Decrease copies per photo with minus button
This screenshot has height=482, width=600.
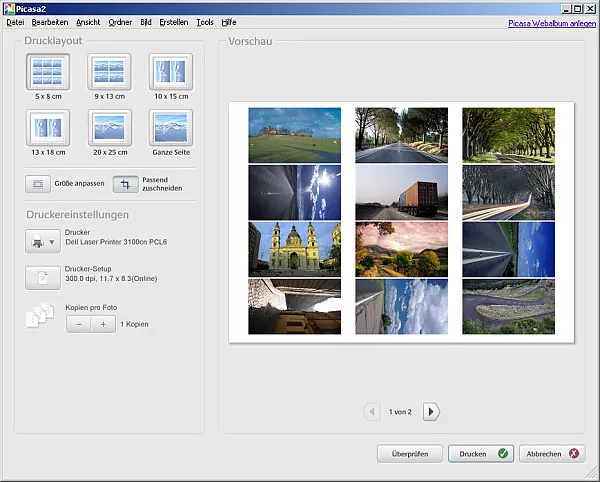coord(79,325)
